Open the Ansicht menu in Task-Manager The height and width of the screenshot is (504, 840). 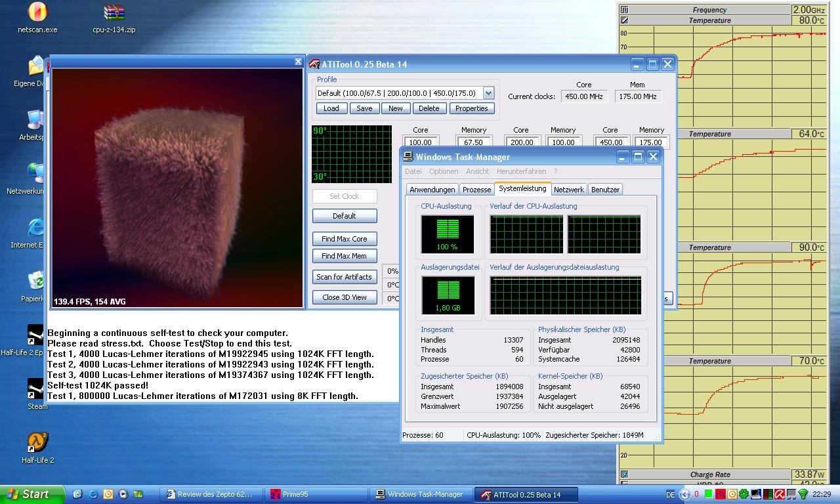coord(477,171)
